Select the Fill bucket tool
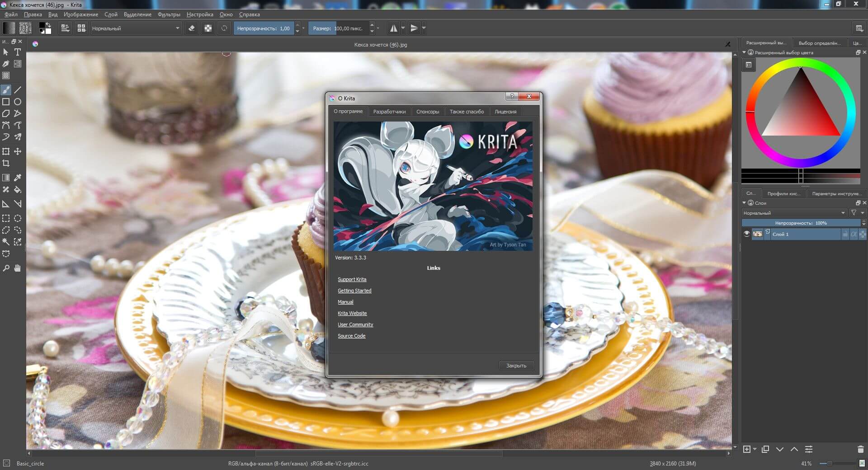The width and height of the screenshot is (868, 470). 18,189
